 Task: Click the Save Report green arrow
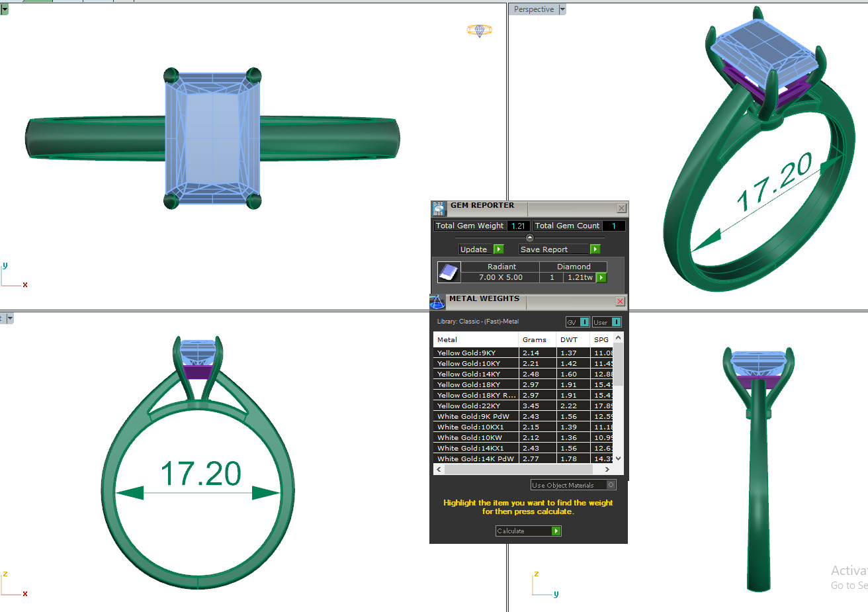[595, 249]
